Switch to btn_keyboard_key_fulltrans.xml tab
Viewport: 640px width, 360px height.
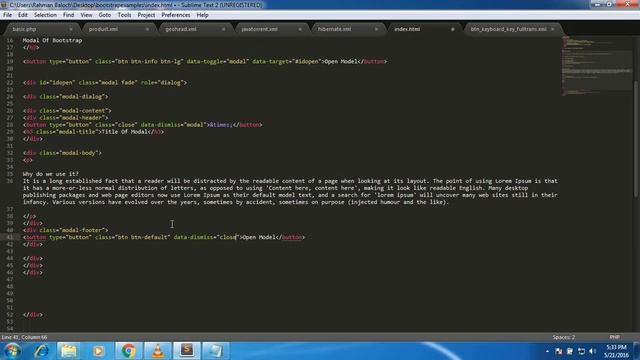(508, 29)
